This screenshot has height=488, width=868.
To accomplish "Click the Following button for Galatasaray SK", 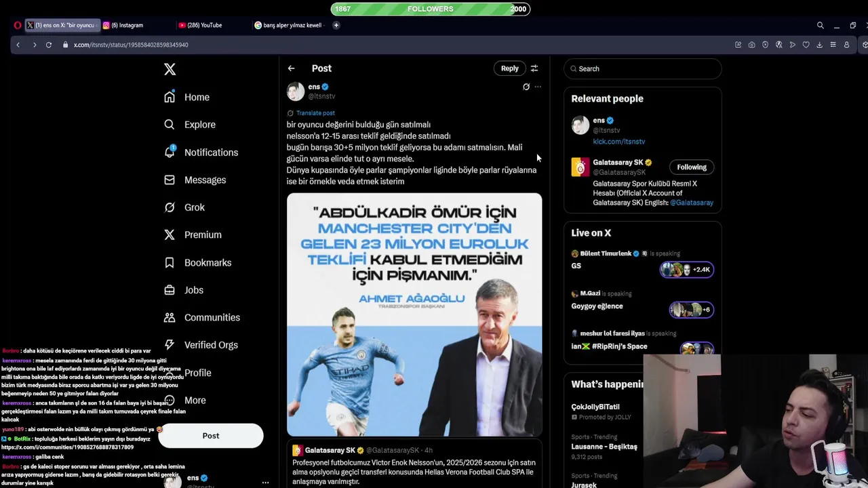I will point(692,167).
